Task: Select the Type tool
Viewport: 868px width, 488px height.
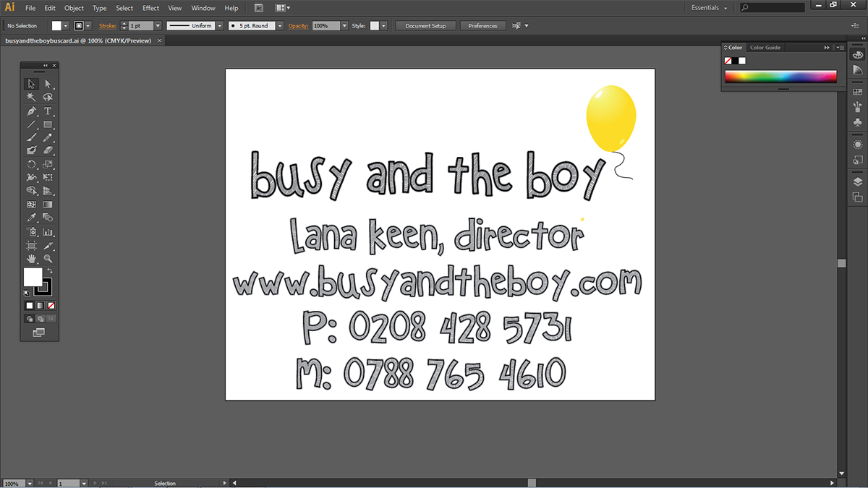Action: pos(48,111)
